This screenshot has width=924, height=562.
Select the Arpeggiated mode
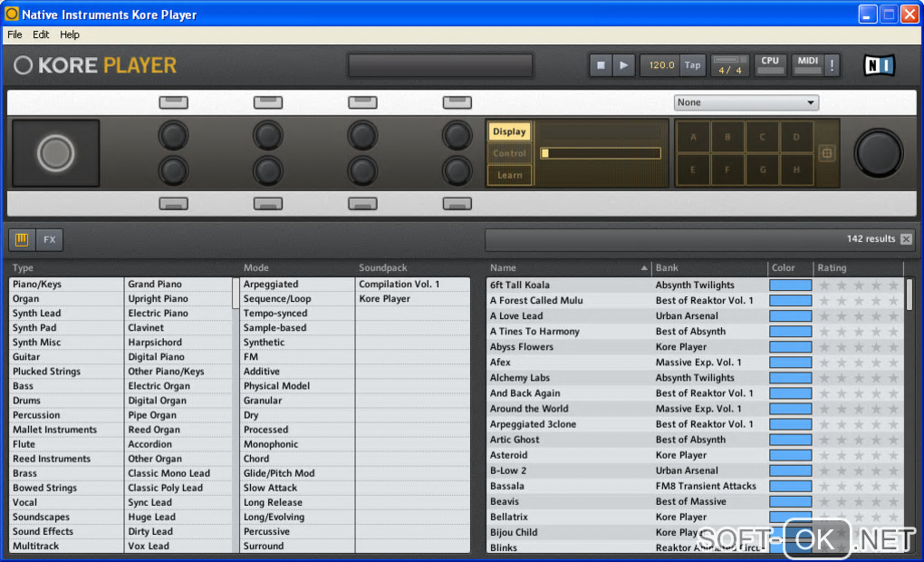[x=297, y=285]
